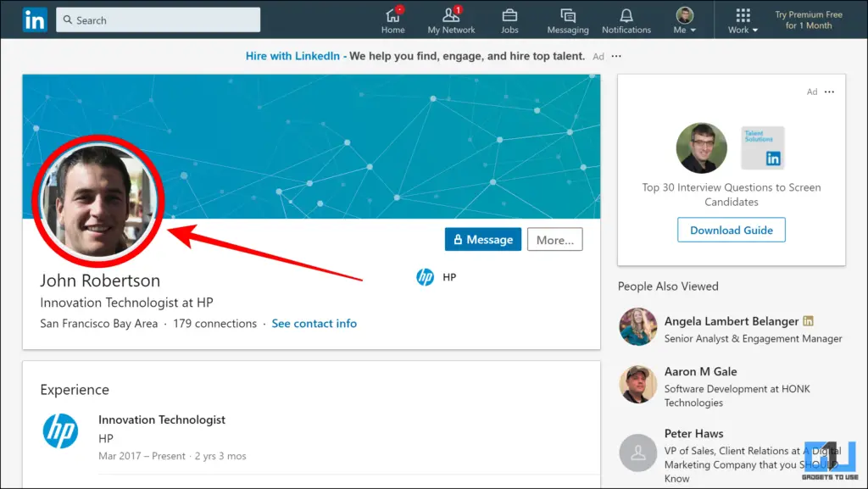Viewport: 868px width, 489px height.
Task: Click the LinkedIn badge next to Angela Lambert Belanger
Action: point(808,321)
